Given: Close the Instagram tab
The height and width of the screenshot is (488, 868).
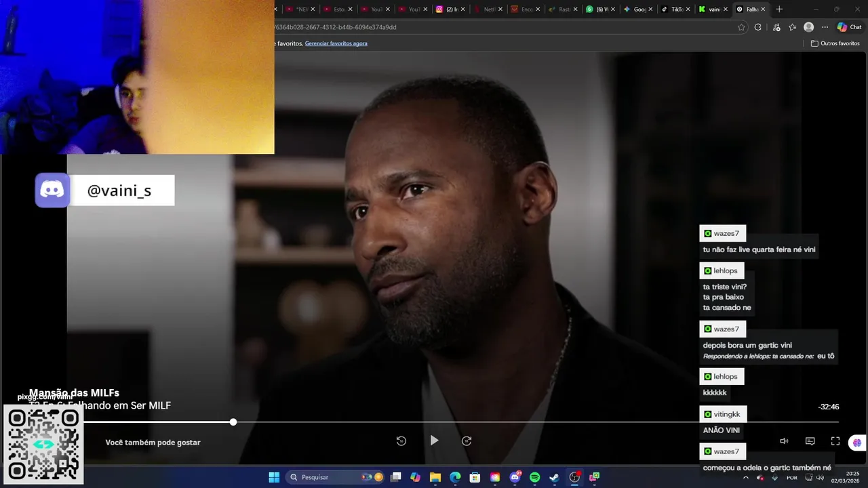Looking at the screenshot, I should tap(462, 9).
